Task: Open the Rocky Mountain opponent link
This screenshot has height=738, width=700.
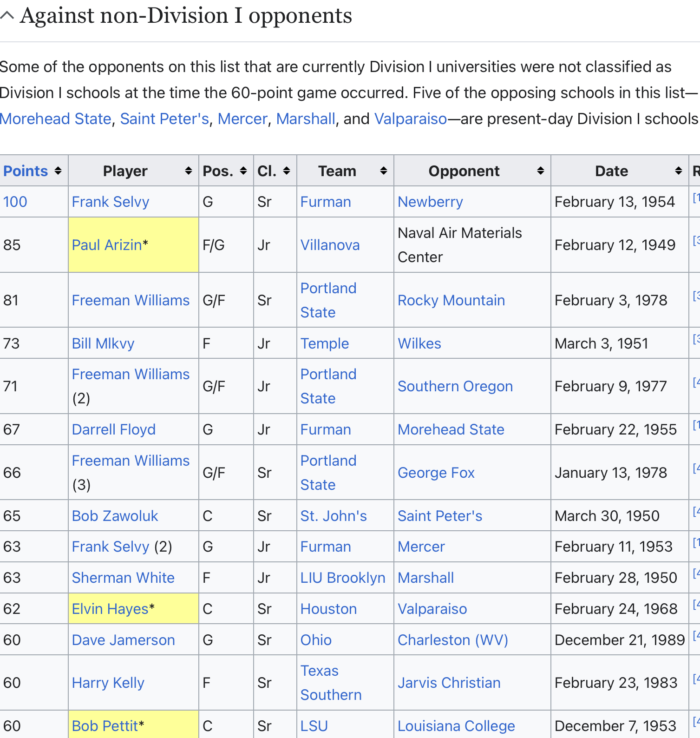Action: click(451, 300)
